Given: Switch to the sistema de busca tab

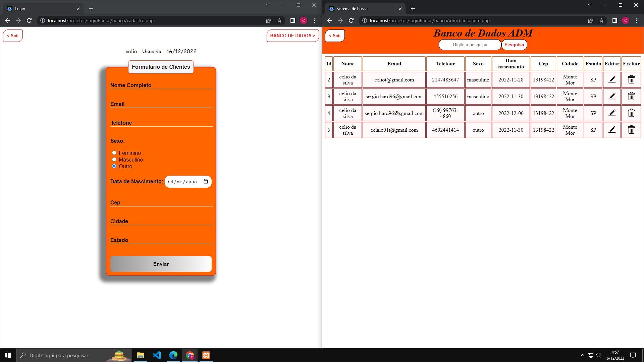Looking at the screenshot, I should 366,9.
